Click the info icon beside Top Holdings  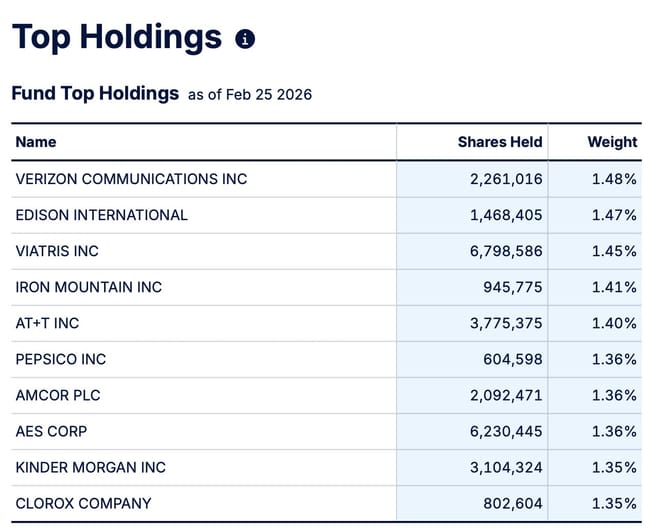pos(245,39)
